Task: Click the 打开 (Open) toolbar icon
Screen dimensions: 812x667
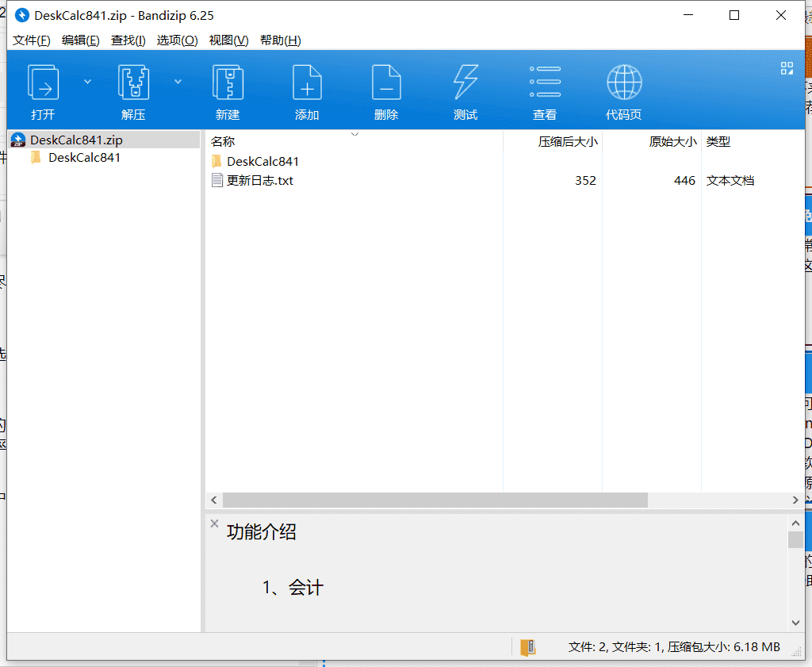Action: click(x=43, y=82)
